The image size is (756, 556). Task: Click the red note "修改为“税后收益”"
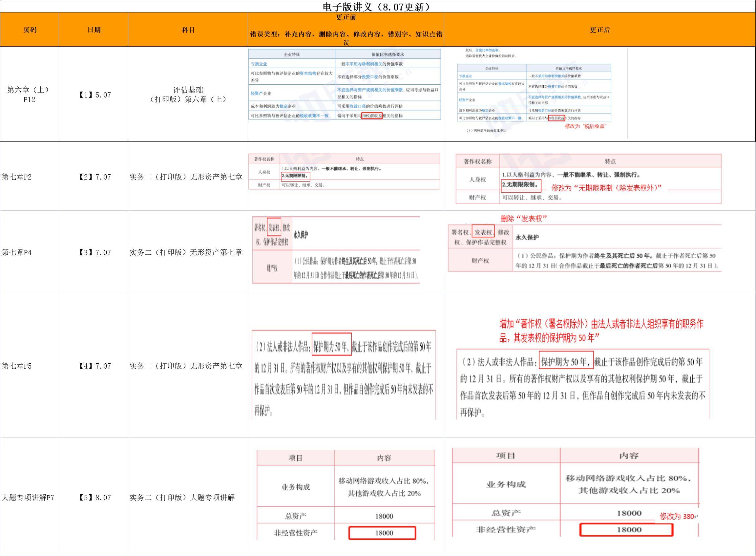(585, 126)
